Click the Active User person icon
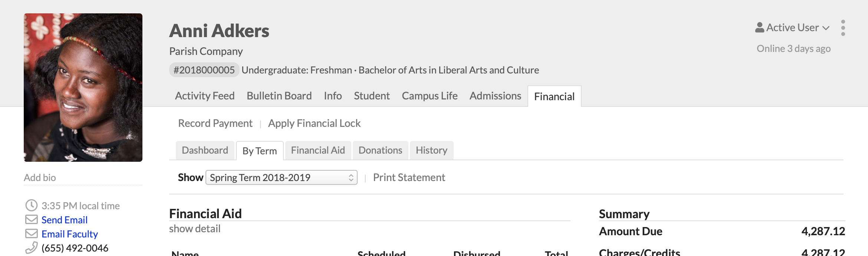Image resolution: width=868 pixels, height=256 pixels. (x=759, y=27)
